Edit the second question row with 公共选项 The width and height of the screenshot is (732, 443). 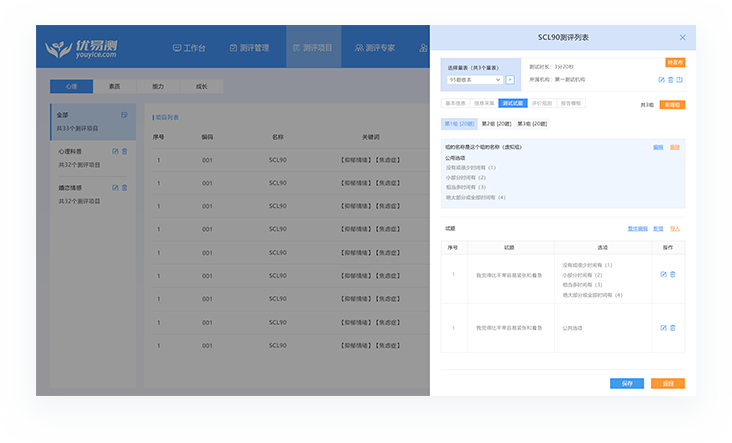663,328
